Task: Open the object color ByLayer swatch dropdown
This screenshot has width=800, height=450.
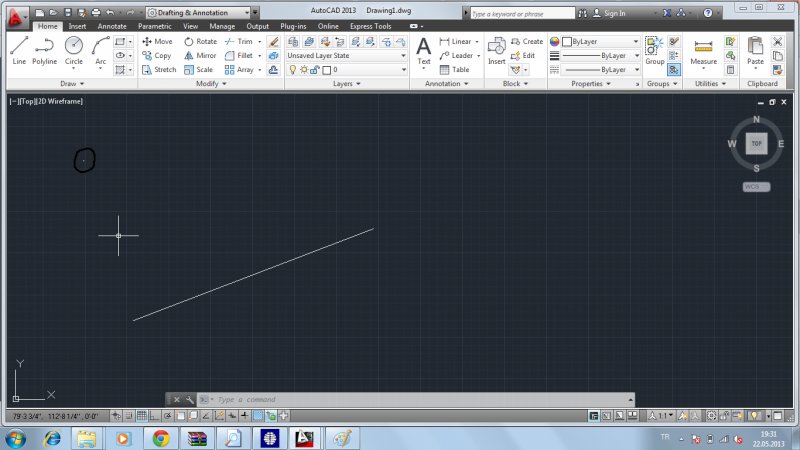Action: click(601, 41)
